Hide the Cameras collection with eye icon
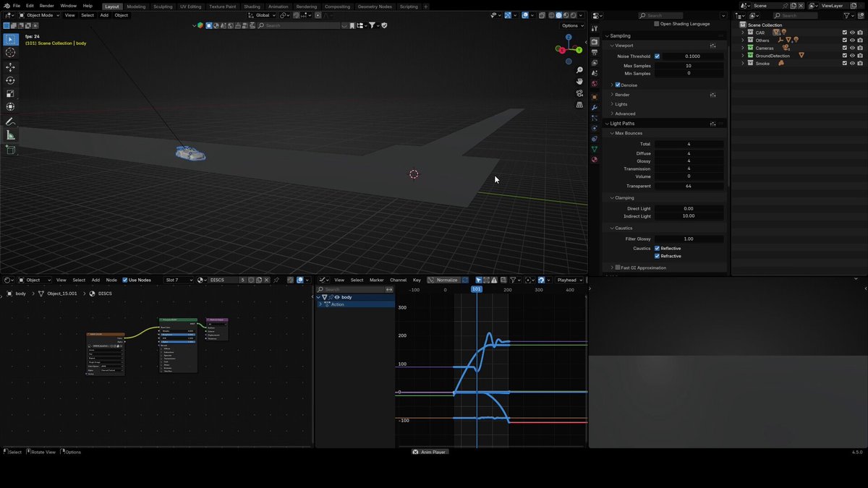 pyautogui.click(x=852, y=48)
